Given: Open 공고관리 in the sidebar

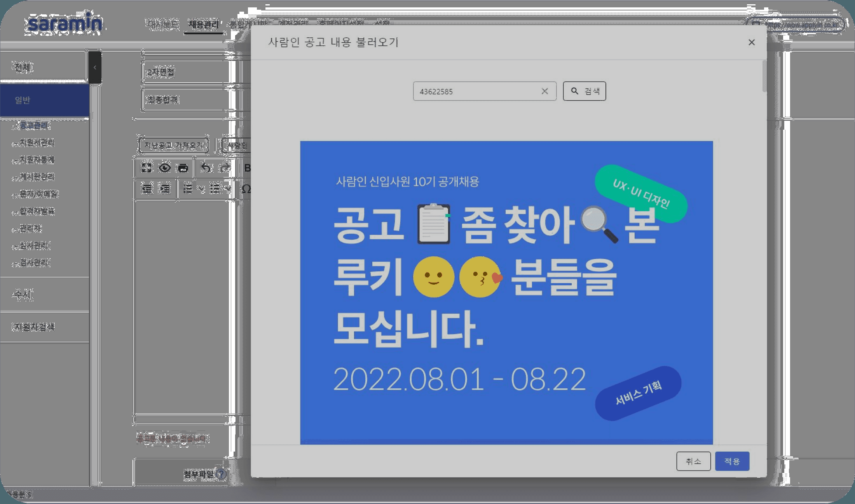Looking at the screenshot, I should [35, 125].
